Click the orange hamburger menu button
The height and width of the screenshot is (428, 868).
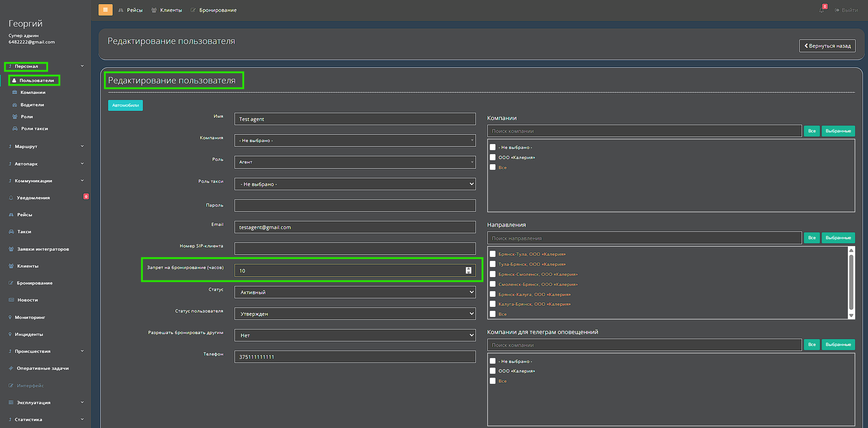click(x=105, y=10)
